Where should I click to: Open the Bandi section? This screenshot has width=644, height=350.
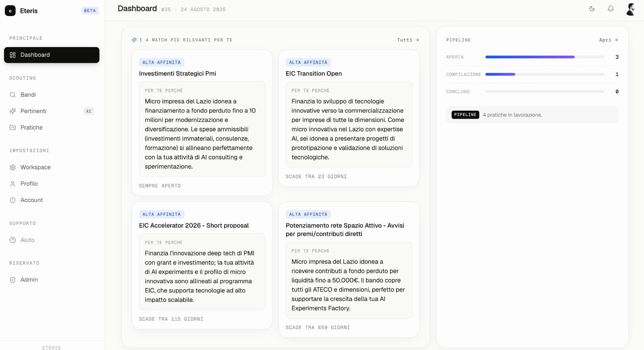coord(52,95)
